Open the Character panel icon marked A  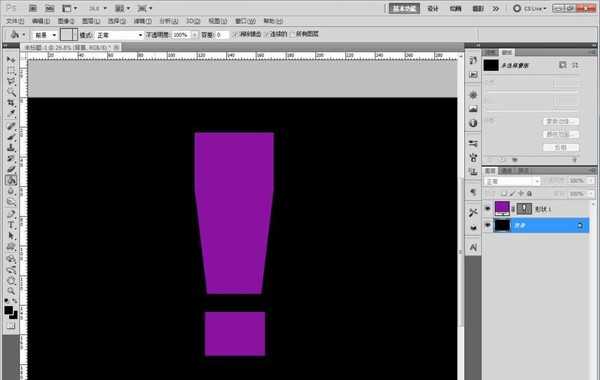click(473, 248)
